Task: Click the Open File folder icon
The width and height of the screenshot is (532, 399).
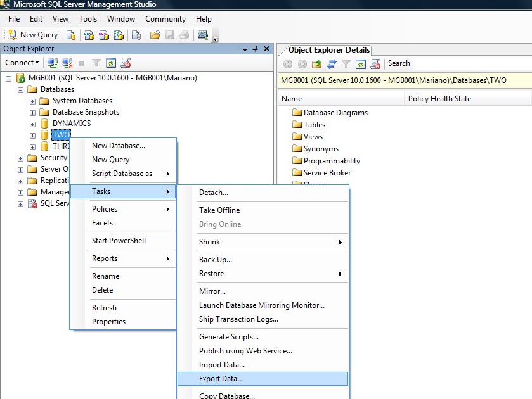Action: (x=155, y=35)
